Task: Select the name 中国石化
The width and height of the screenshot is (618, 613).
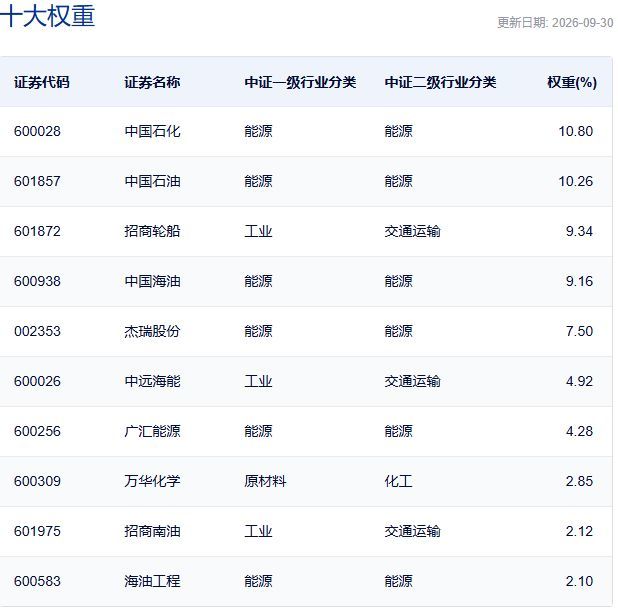Action: pos(152,131)
